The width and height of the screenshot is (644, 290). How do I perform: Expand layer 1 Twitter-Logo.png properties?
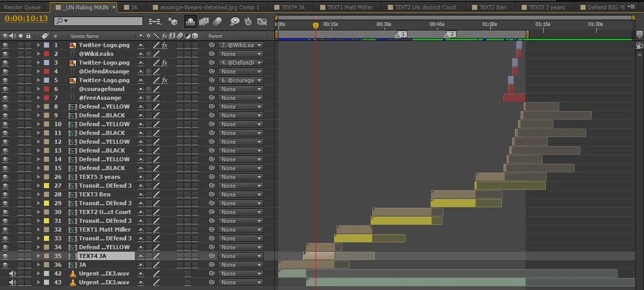[x=38, y=45]
